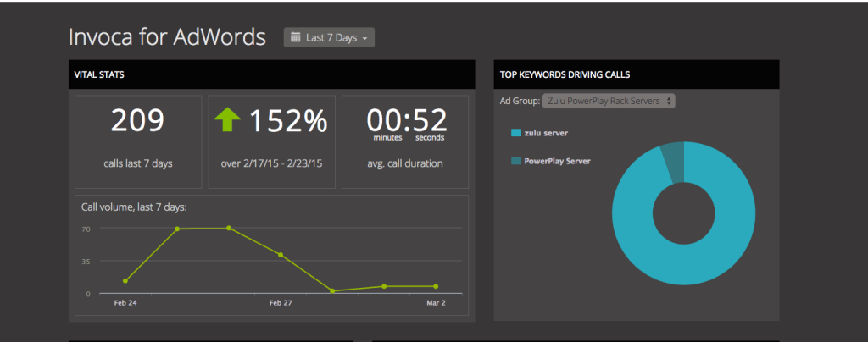Click the Invoca for AdWords title
868x342 pixels.
167,37
